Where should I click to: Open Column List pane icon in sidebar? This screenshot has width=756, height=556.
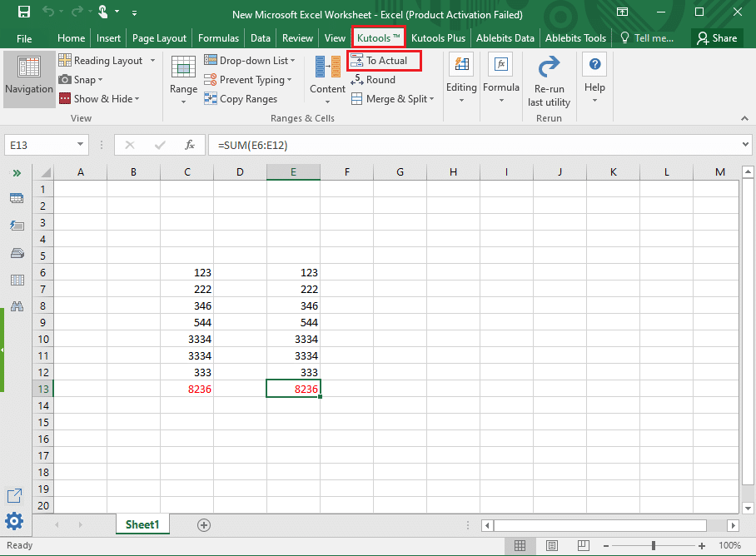[17, 280]
